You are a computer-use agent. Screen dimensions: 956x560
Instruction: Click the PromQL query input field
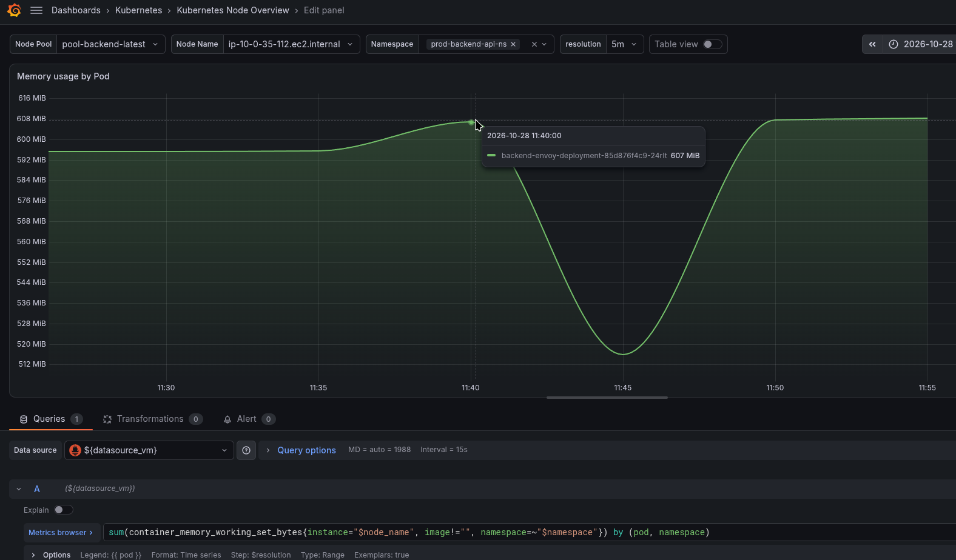pyautogui.click(x=529, y=532)
